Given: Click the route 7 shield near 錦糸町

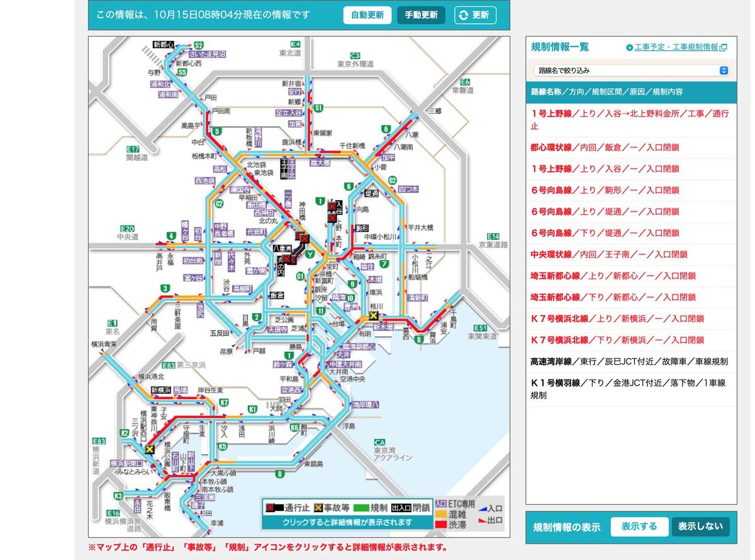Looking at the screenshot, I should click(383, 264).
